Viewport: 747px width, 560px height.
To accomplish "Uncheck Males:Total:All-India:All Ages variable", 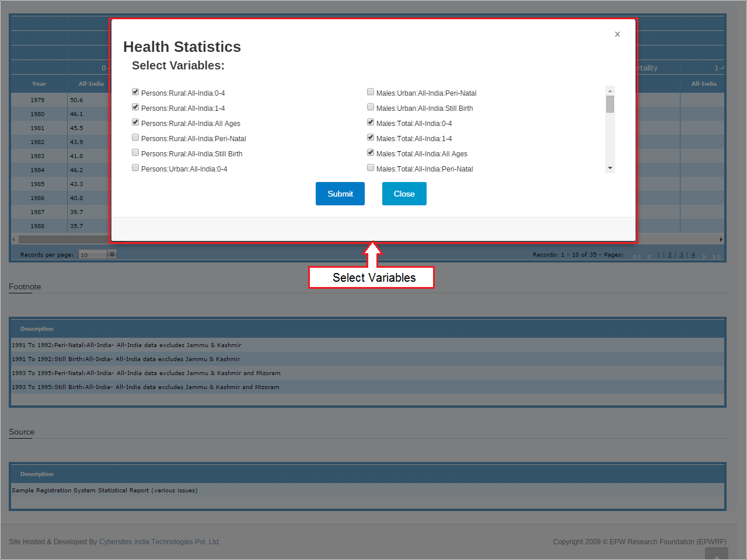I will [371, 153].
